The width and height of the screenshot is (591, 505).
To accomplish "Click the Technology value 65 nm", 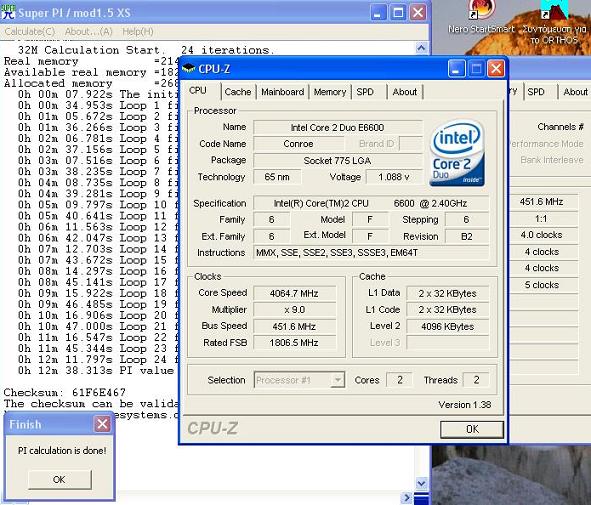I will (x=277, y=177).
